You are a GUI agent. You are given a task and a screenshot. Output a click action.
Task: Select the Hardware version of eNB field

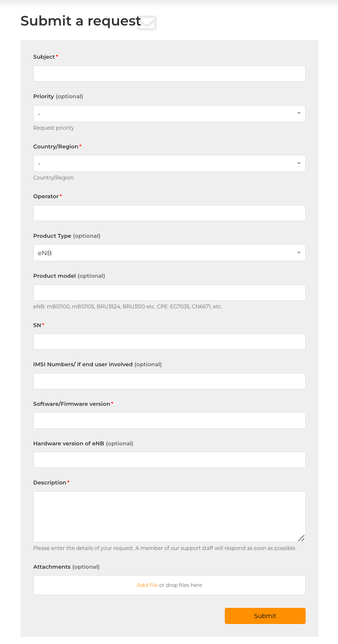pos(169,460)
